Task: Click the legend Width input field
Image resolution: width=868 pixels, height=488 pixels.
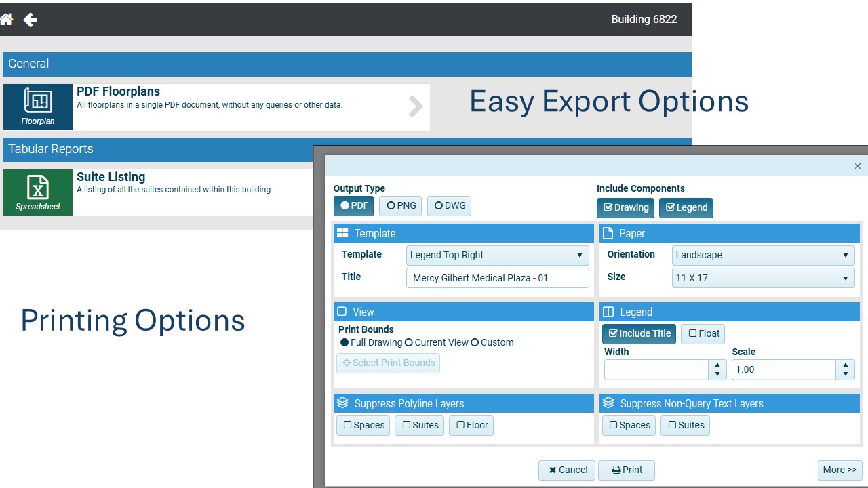Action: pyautogui.click(x=656, y=369)
